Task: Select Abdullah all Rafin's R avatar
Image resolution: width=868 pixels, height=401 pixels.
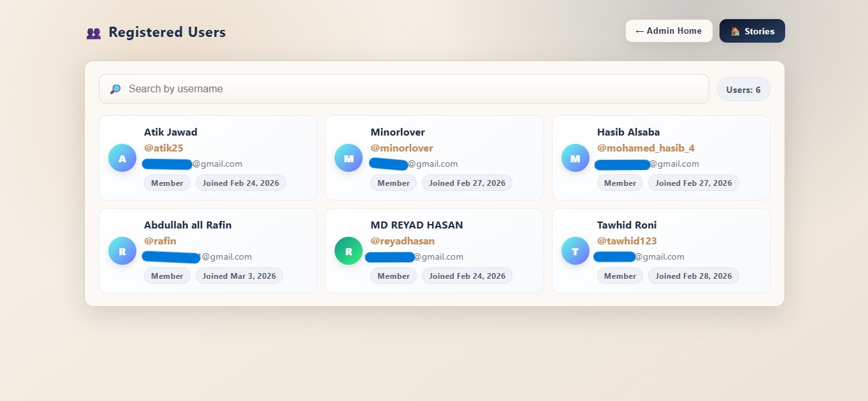Action: (122, 251)
